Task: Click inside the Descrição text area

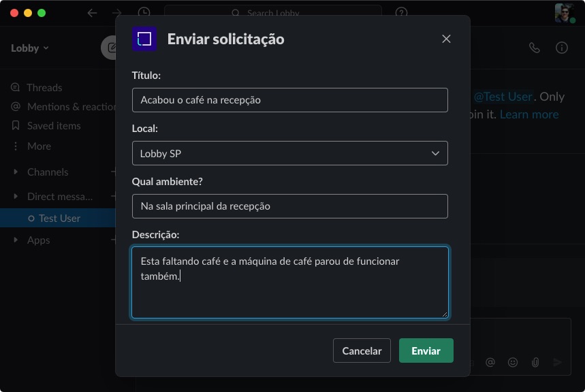Action: pos(290,282)
